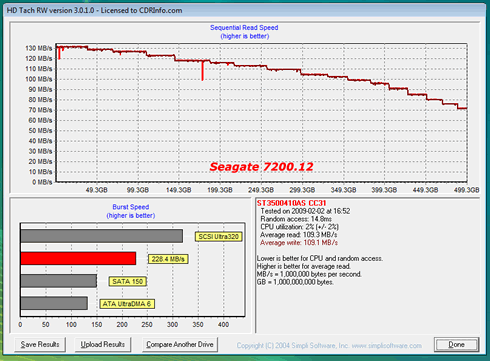Click the red burst speed bar
Image resolution: width=490 pixels, height=361 pixels.
78,258
